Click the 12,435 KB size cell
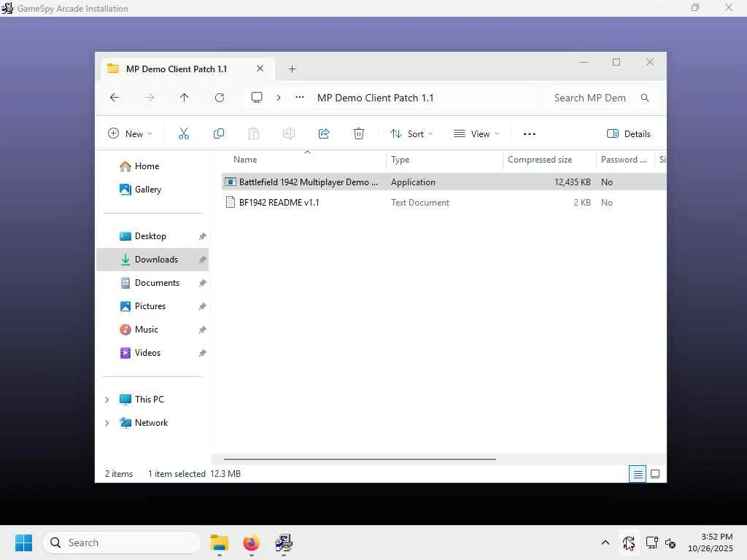 [572, 182]
